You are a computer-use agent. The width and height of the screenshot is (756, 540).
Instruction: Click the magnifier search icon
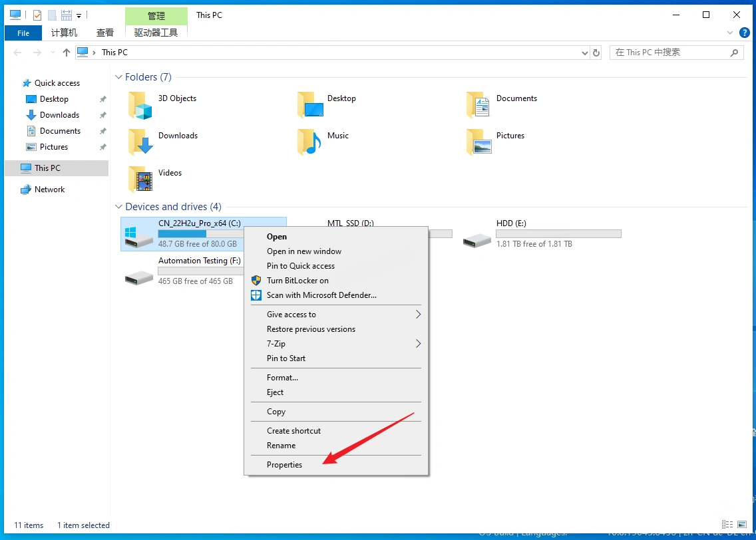[734, 53]
